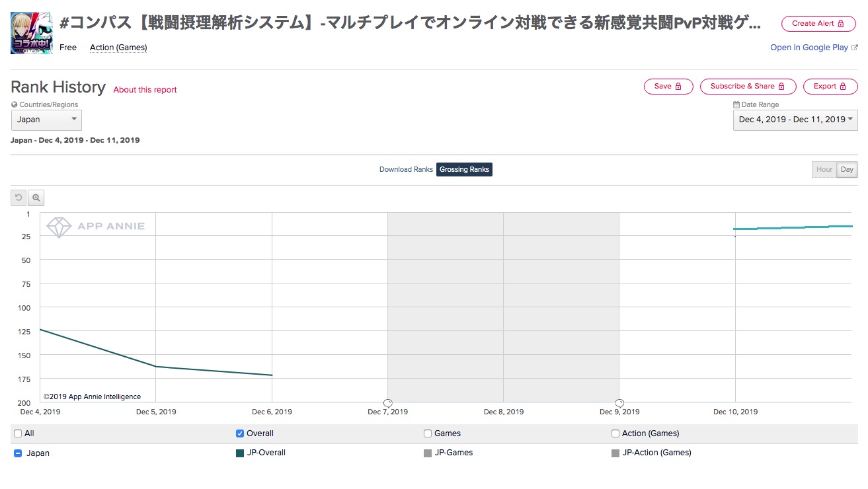Select the Day granularity toggle
The height and width of the screenshot is (489, 868).
tap(847, 170)
